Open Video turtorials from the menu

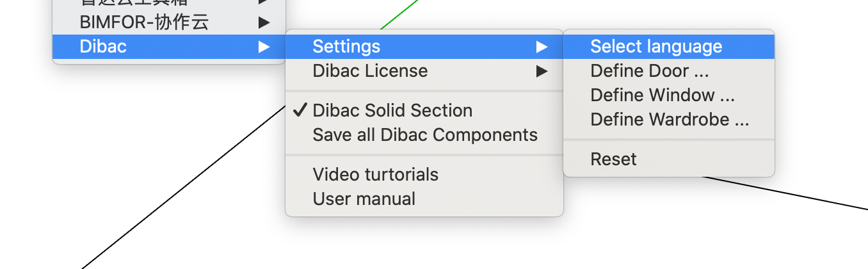pos(376,174)
